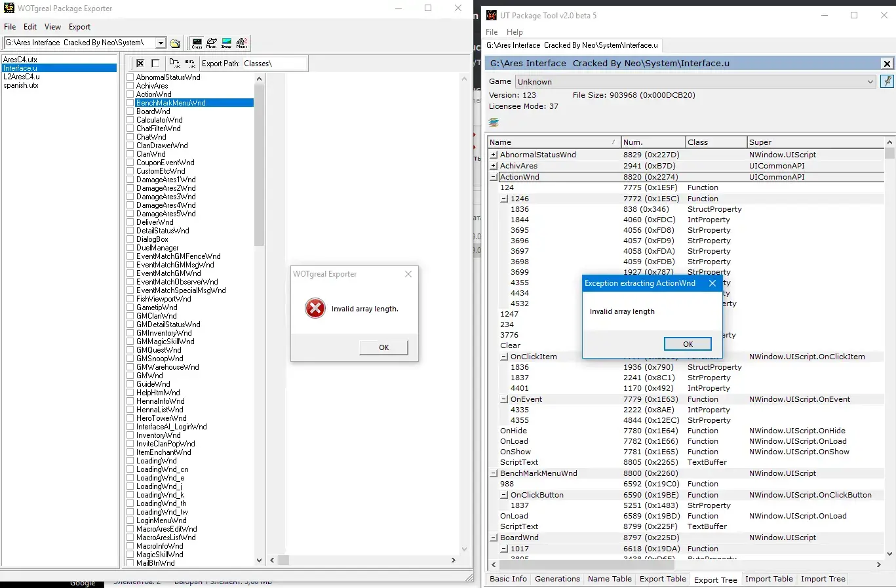Click the pin icon beside Game dropdown

tap(887, 82)
